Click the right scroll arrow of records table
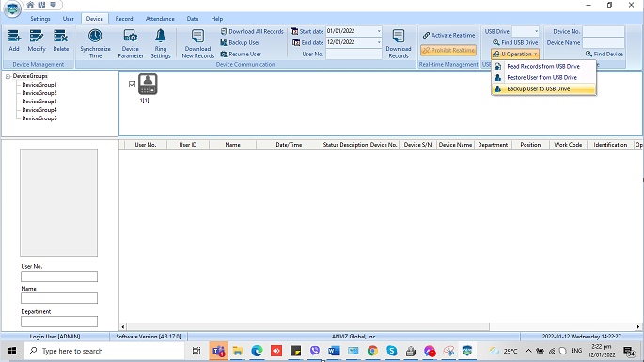The image size is (644, 362). point(638,327)
